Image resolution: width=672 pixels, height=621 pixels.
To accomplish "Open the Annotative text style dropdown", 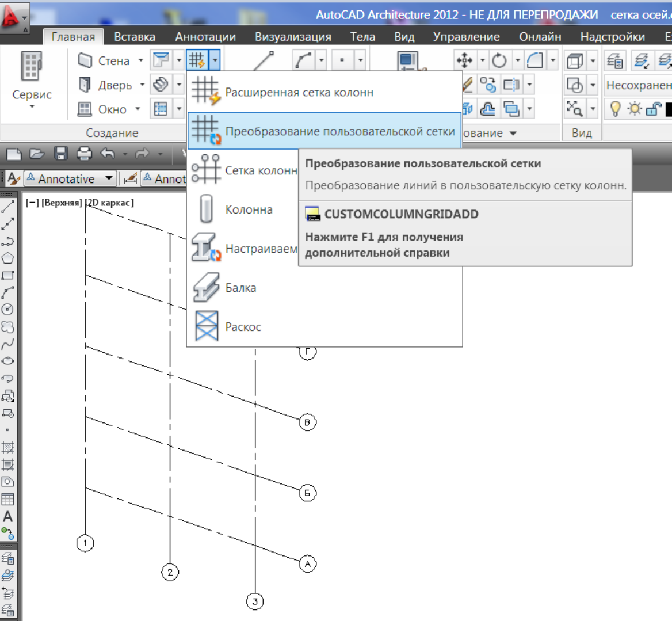I will coord(109,179).
